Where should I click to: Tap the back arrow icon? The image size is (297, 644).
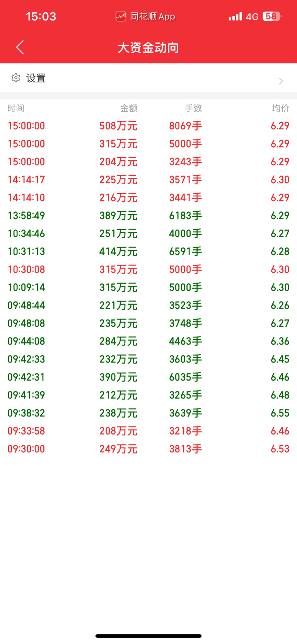click(20, 47)
